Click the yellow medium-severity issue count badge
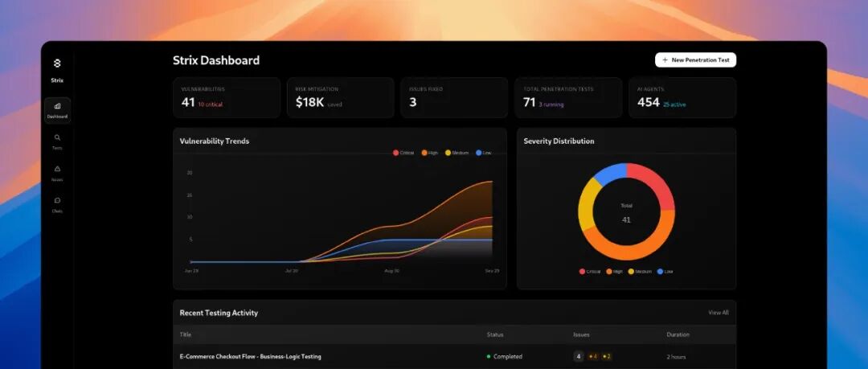 tap(606, 357)
